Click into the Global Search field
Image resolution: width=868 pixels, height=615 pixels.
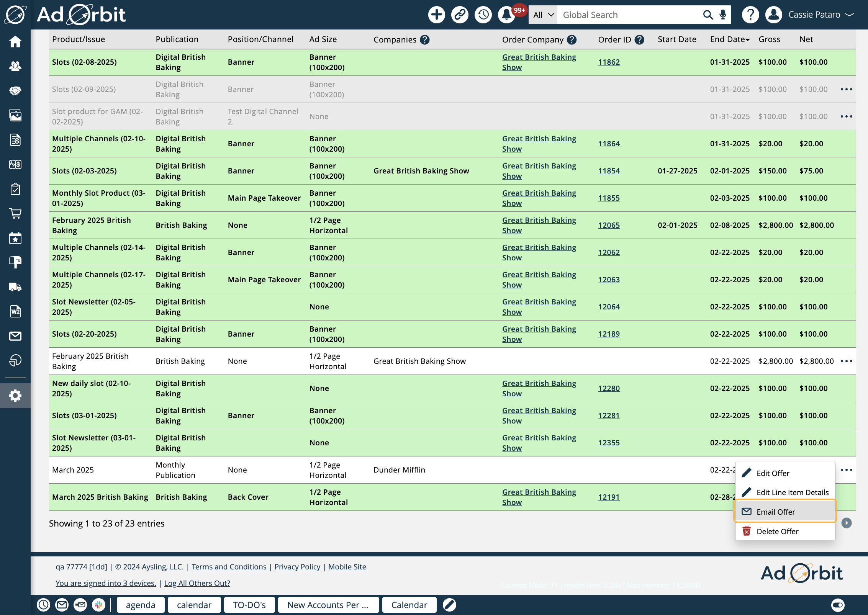click(x=628, y=15)
